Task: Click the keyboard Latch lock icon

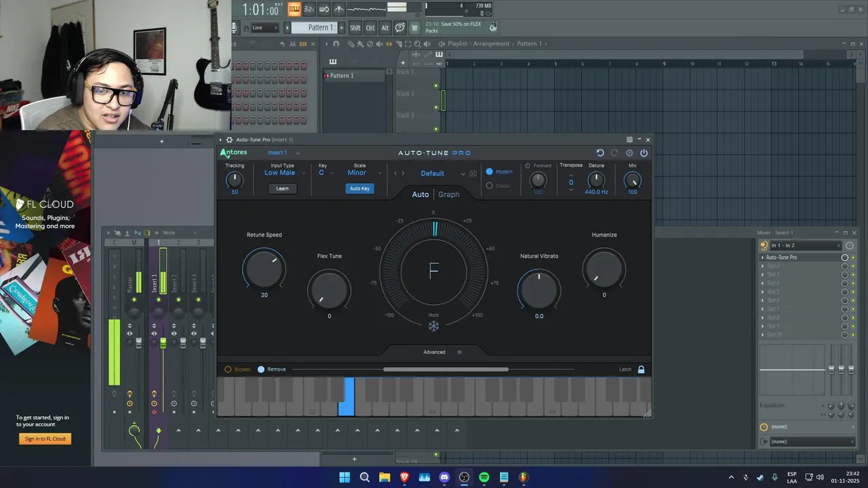Action: (x=641, y=369)
